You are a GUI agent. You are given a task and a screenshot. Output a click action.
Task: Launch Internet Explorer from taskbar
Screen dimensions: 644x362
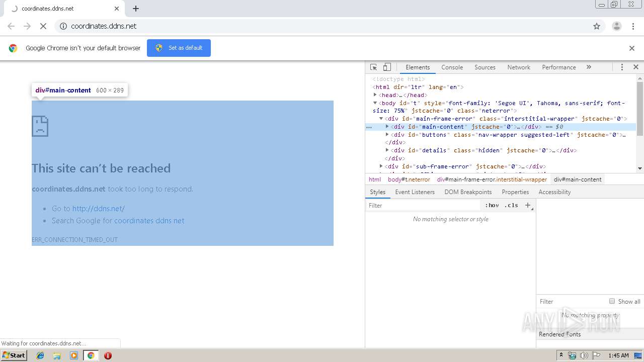pos(40,355)
